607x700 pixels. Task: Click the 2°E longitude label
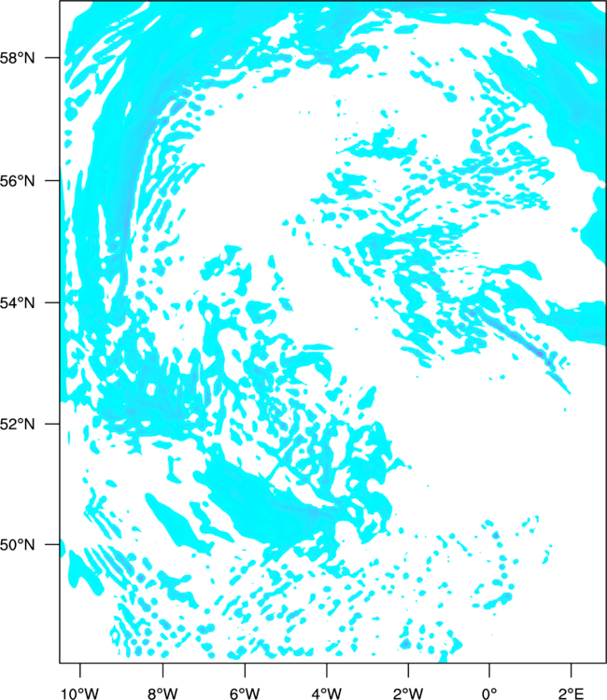tap(571, 693)
